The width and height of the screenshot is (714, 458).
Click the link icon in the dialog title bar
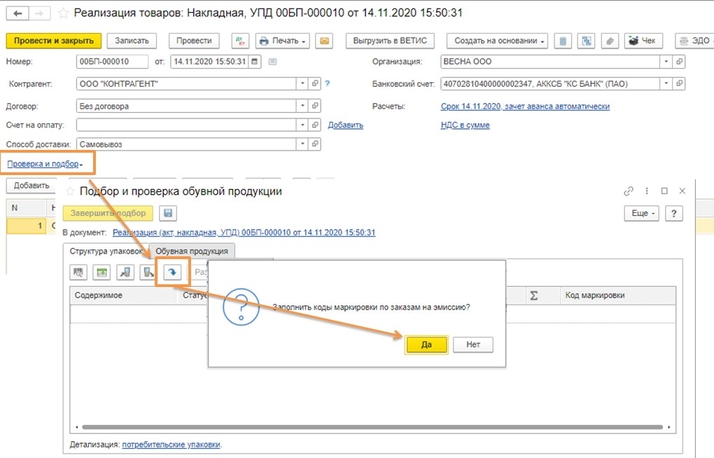629,191
